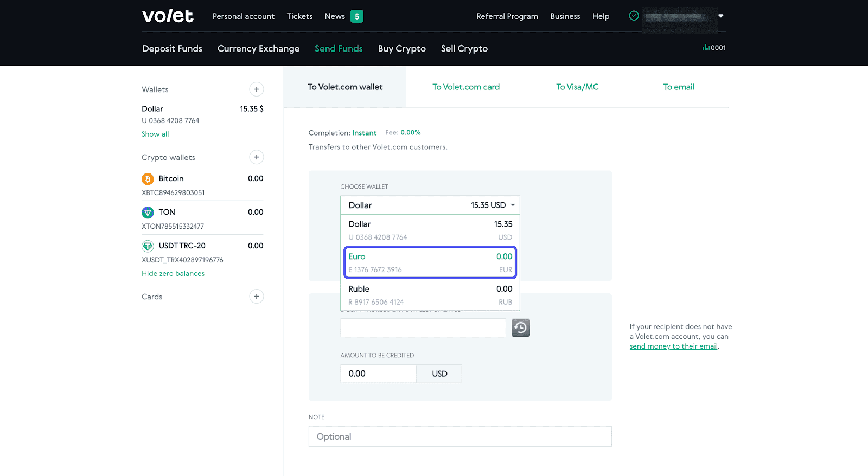Add a new wallet with plus icon
Image resolution: width=868 pixels, height=476 pixels.
[x=257, y=89]
